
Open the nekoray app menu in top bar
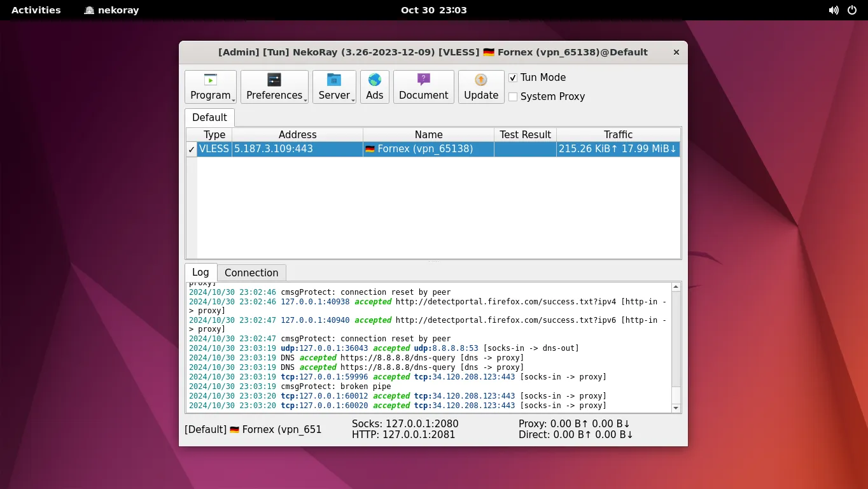coord(111,10)
